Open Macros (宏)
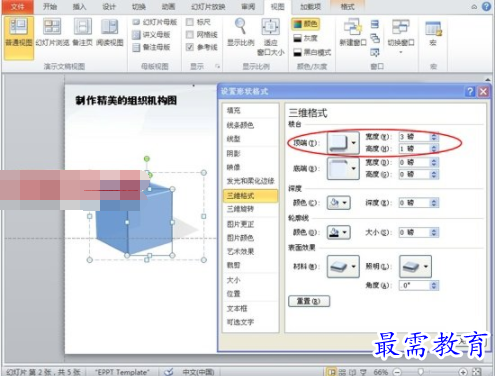Viewport: 496px width, 376px height. (x=433, y=33)
